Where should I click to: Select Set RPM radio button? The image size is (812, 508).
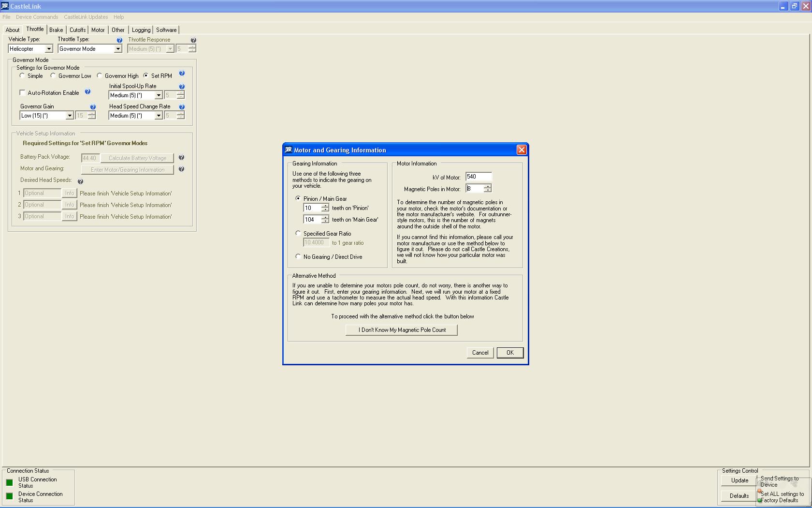tap(146, 75)
